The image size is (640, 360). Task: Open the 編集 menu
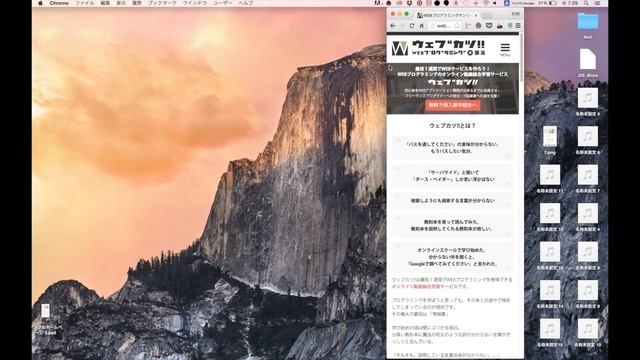[105, 3]
